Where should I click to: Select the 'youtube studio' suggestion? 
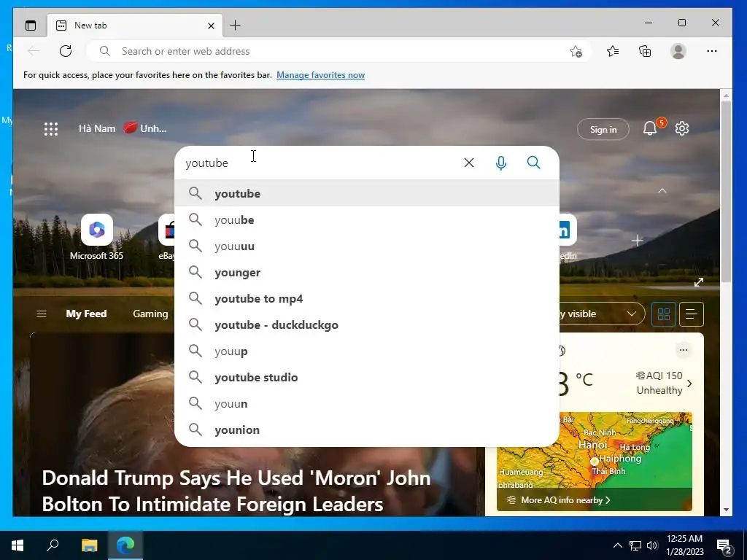(367, 377)
